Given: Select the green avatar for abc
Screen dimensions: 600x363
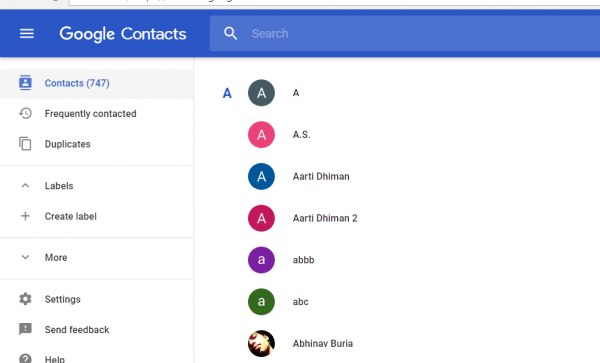Looking at the screenshot, I should (261, 301).
